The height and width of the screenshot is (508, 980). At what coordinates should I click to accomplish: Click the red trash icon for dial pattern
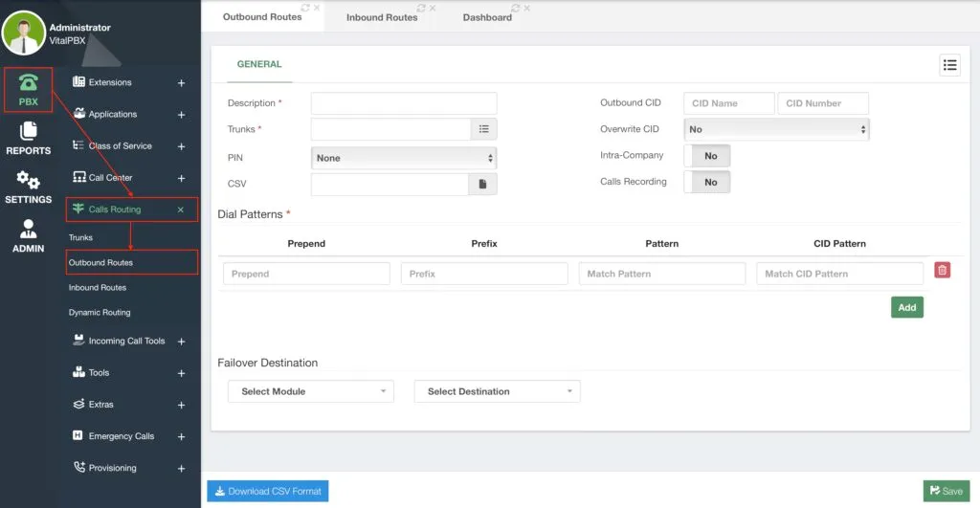[x=942, y=270]
